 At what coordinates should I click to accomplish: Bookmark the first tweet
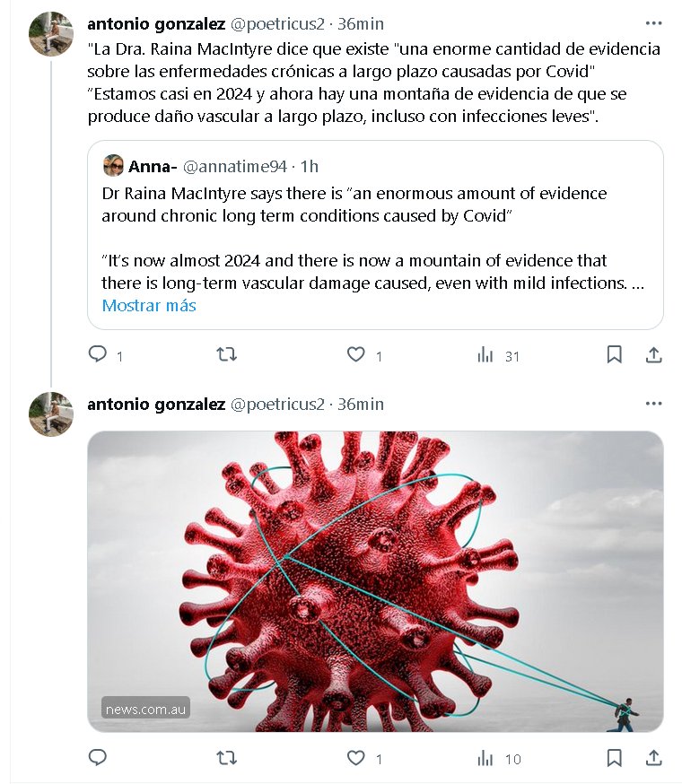tap(614, 355)
